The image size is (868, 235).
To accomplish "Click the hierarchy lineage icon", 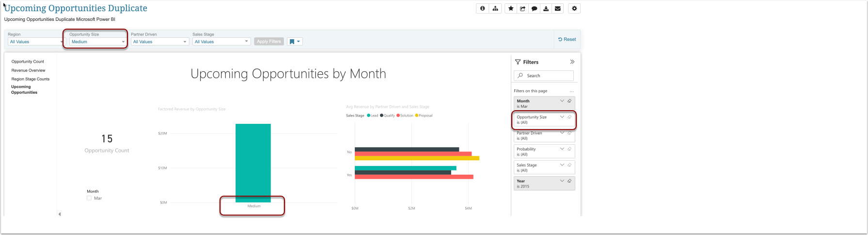I will coord(495,9).
